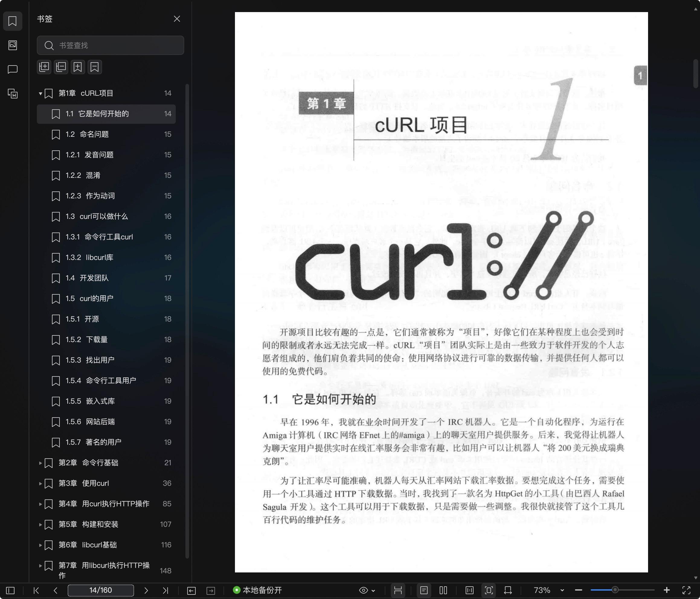Viewport: 700px width, 599px height.
Task: Open the comments panel icon in left sidebar
Action: pyautogui.click(x=12, y=69)
